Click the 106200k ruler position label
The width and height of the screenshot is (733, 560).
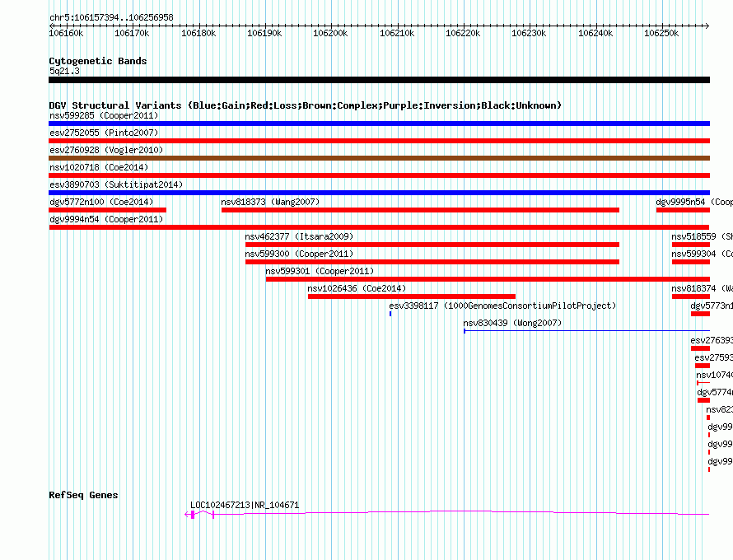point(330,33)
